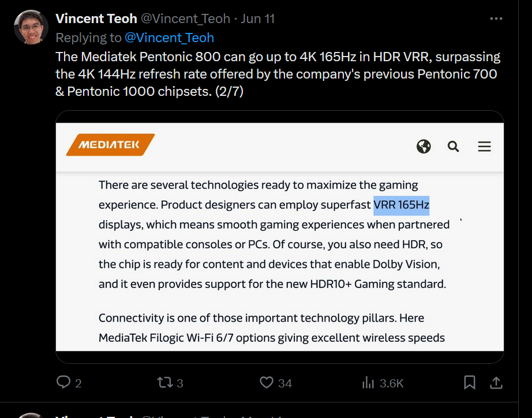Viewport: 532px width, 418px height.
Task: Open the @Vincent_Teoh handle beside name
Action: [185, 18]
